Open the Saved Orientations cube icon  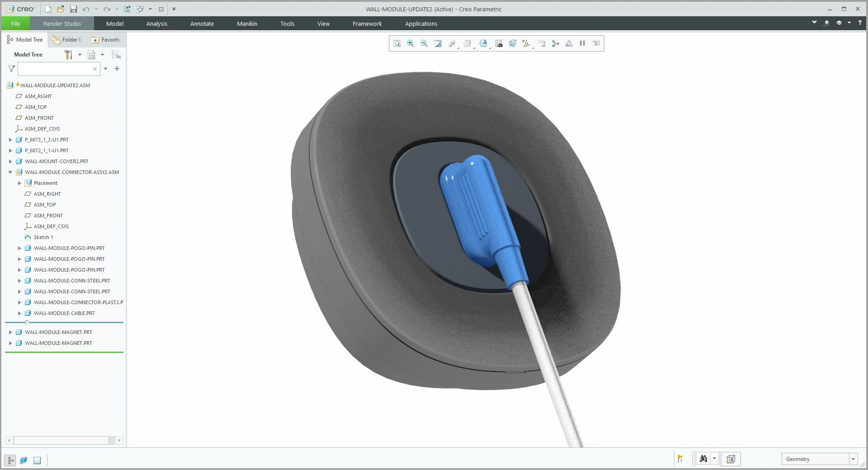pyautogui.click(x=483, y=43)
